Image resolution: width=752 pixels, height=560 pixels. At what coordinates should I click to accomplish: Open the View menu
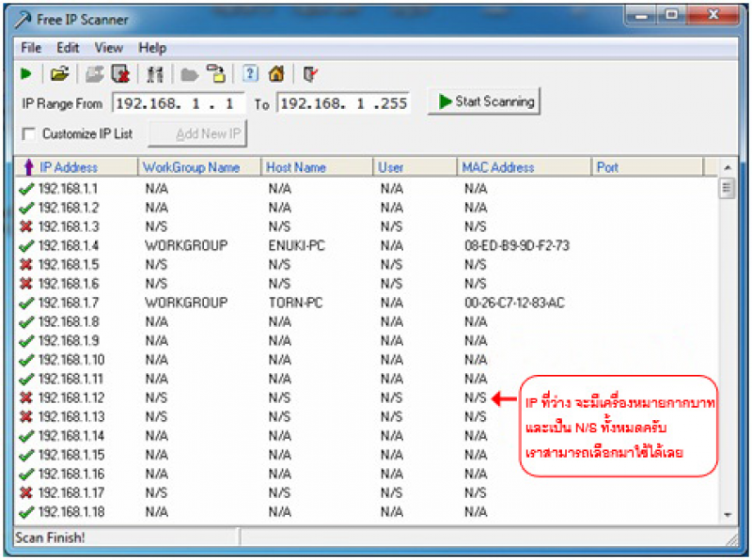pyautogui.click(x=109, y=48)
